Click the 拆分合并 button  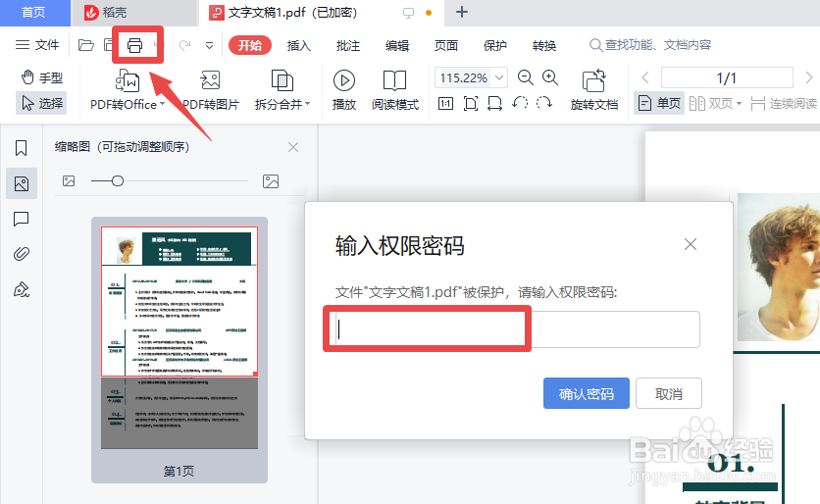click(x=282, y=90)
